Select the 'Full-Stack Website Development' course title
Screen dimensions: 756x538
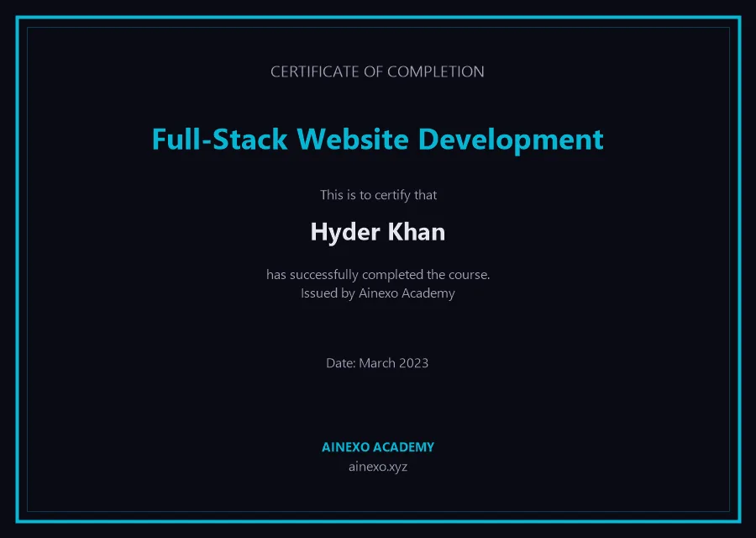377,140
